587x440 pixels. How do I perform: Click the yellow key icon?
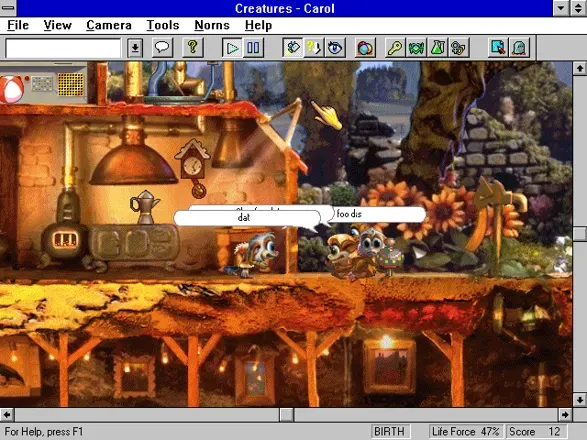point(395,48)
